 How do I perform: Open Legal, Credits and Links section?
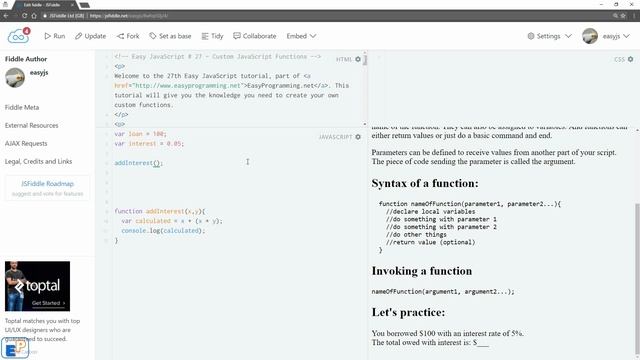click(x=38, y=161)
